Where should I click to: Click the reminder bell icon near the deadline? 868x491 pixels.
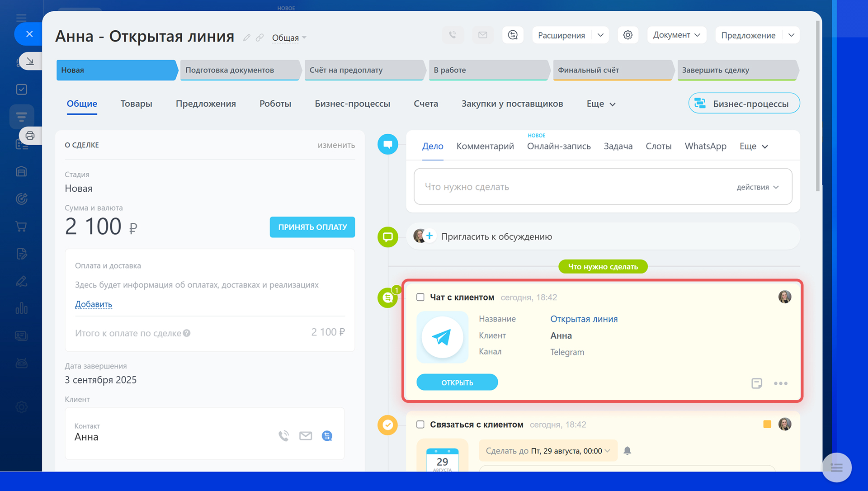tap(627, 451)
